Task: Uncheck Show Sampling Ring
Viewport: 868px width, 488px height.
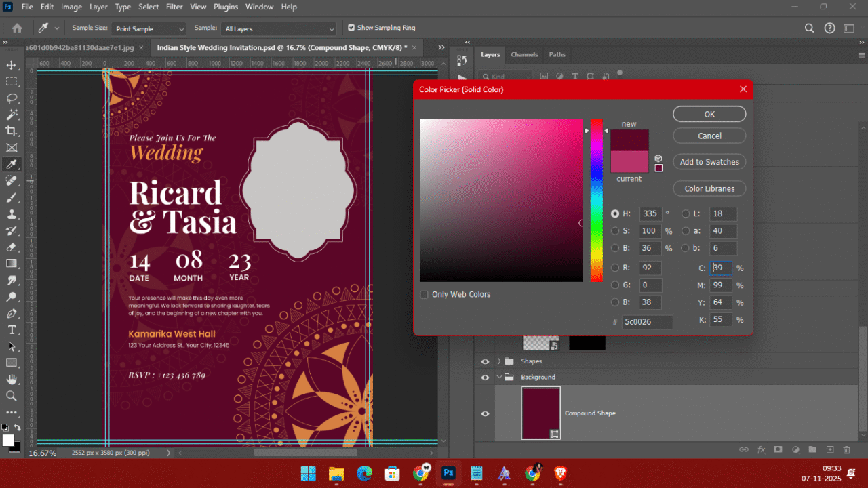Action: (351, 28)
